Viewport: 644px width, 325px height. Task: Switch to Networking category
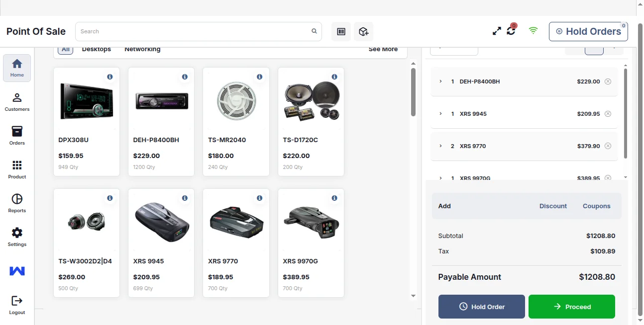142,49
